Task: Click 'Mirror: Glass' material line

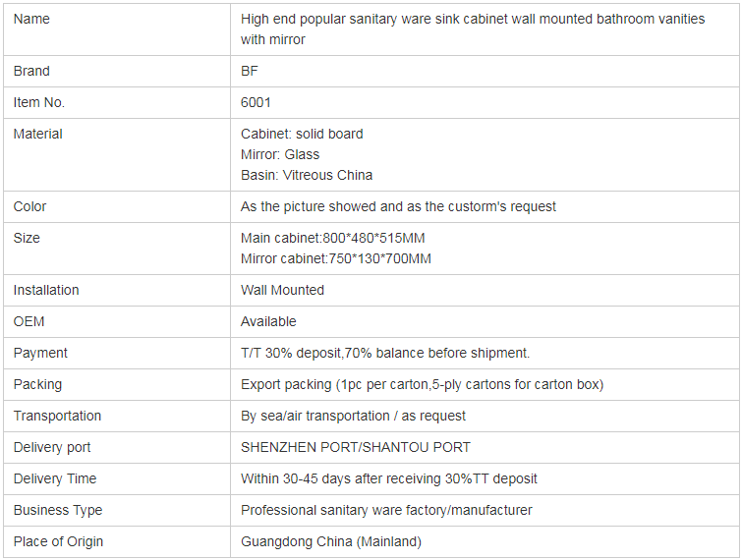Action: (280, 154)
